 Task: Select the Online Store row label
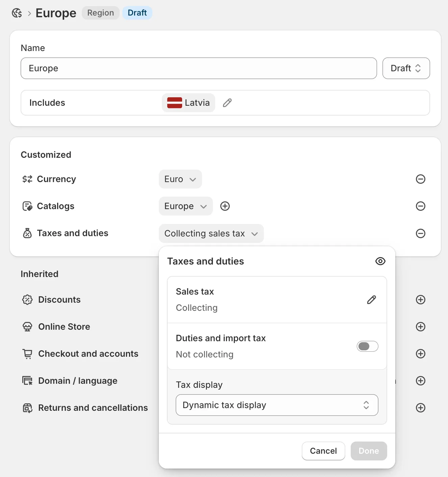pyautogui.click(x=64, y=327)
